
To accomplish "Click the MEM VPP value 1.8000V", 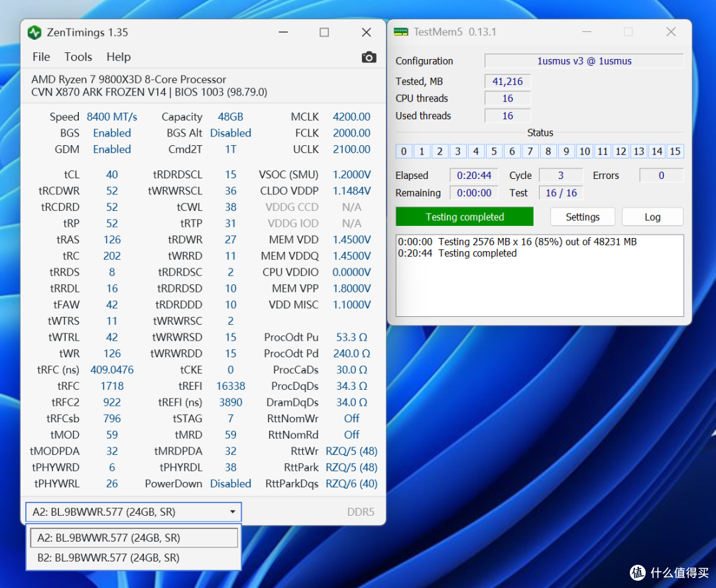I will [x=351, y=288].
